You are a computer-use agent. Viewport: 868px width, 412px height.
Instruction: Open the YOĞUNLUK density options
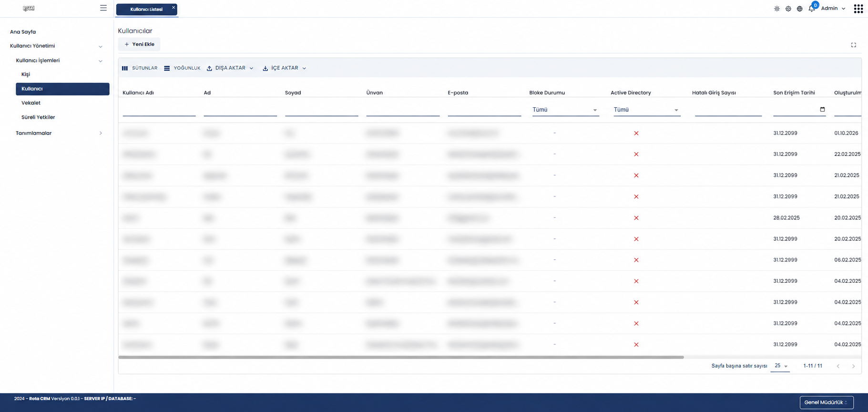coord(182,68)
